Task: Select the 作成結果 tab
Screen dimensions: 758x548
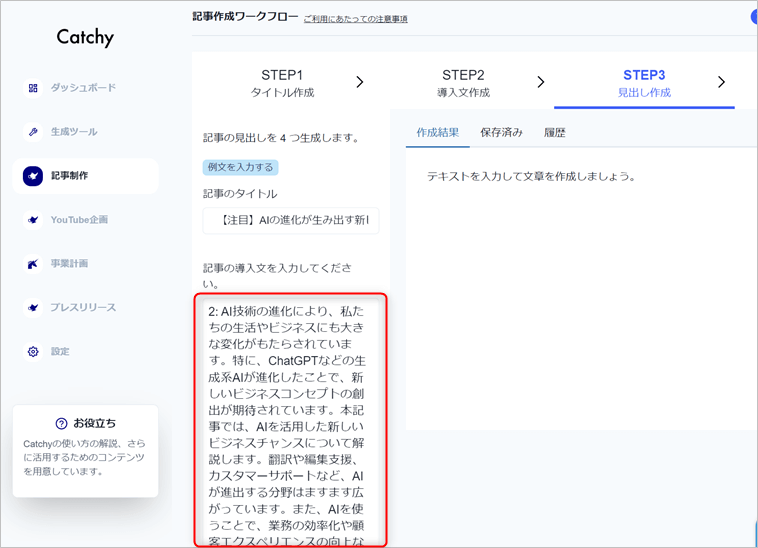Action: (x=438, y=132)
